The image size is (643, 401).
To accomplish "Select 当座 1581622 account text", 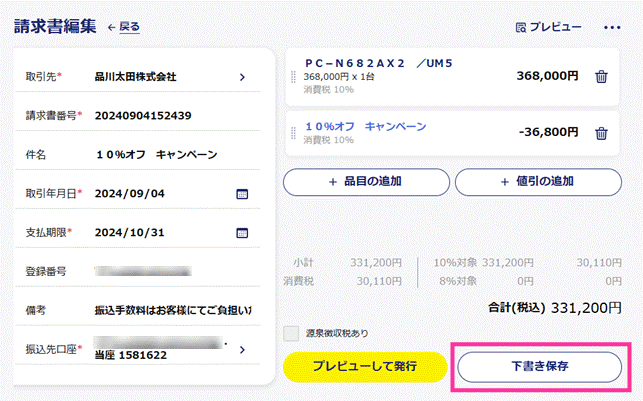I will click(130, 355).
